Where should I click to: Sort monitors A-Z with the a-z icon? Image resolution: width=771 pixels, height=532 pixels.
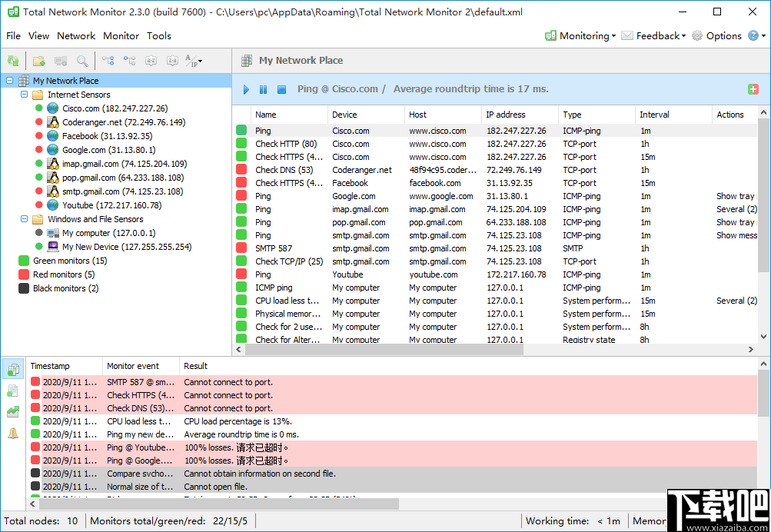tap(151, 61)
